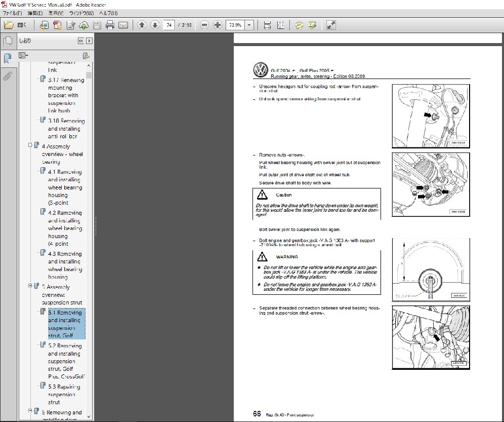This screenshot has height=422, width=504.
Task: Collapse the '6 Removing and installing' bookmark node
Action: pyautogui.click(x=30, y=411)
